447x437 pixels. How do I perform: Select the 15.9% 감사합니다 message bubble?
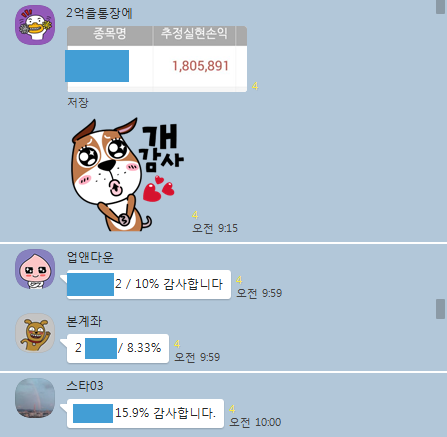[x=145, y=413]
